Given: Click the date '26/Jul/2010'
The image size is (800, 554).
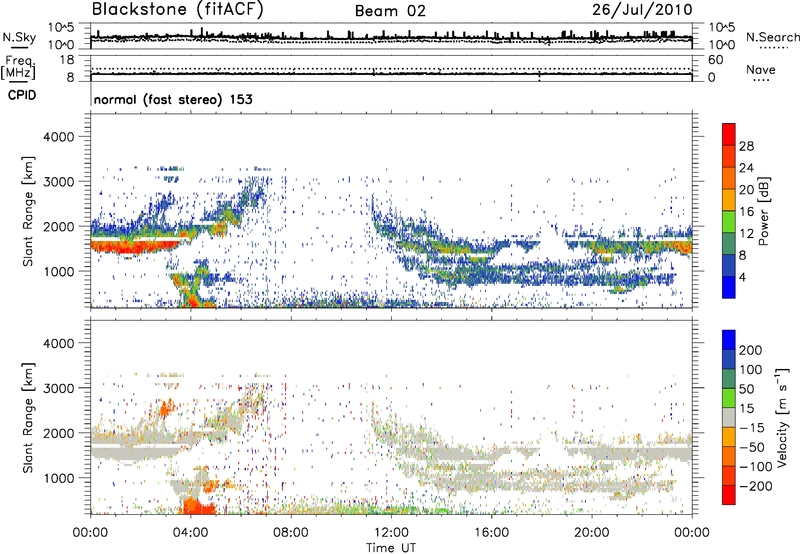Looking at the screenshot, I should pos(642,10).
